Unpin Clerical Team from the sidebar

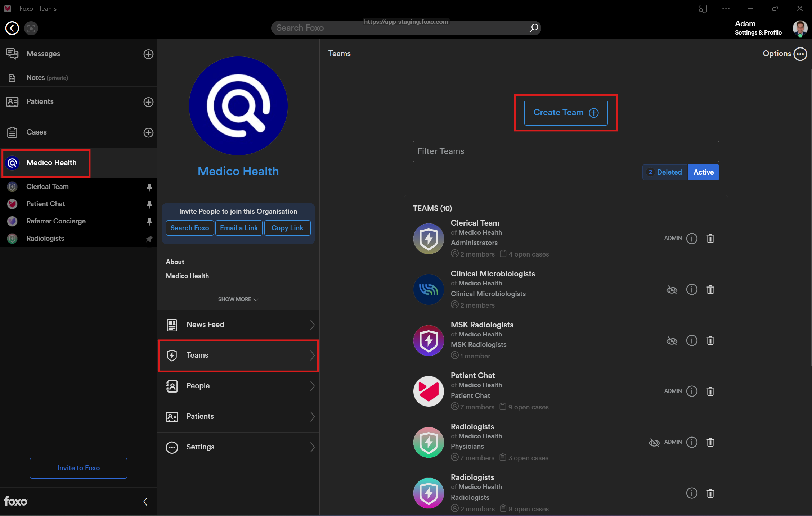pyautogui.click(x=149, y=187)
